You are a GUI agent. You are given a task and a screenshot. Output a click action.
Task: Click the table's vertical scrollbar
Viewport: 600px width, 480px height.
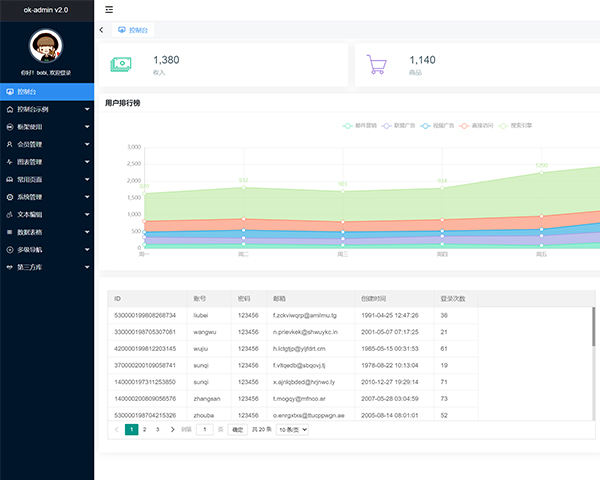tap(594, 325)
